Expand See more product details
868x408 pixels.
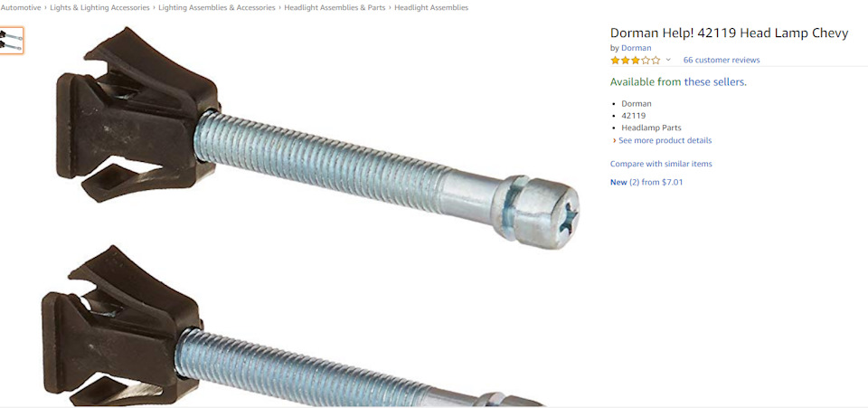(x=665, y=140)
